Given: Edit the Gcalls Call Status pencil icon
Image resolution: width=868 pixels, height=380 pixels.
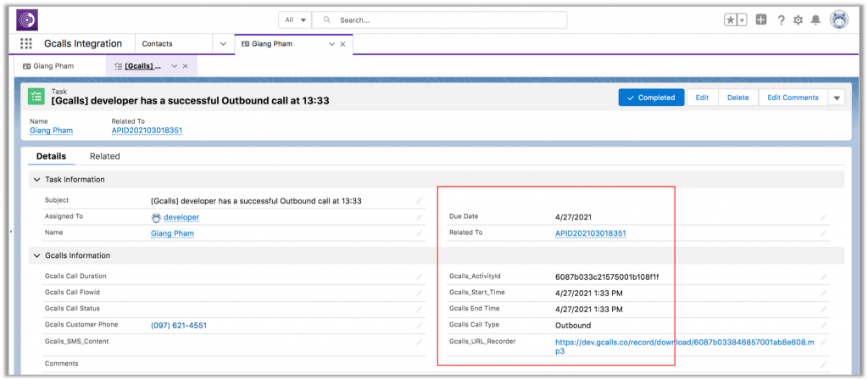Looking at the screenshot, I should coord(419,309).
